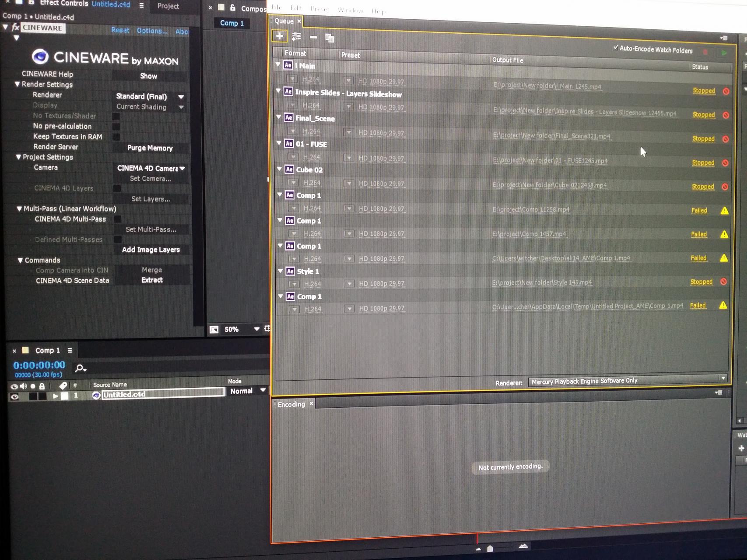Collapse the Multi-Pass (Linear Workflow) section
747x560 pixels.
[x=19, y=209]
